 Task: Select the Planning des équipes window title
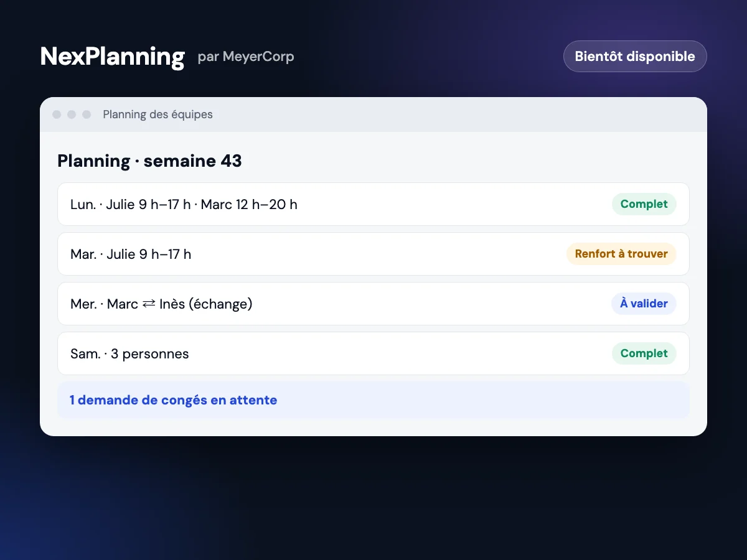click(158, 114)
